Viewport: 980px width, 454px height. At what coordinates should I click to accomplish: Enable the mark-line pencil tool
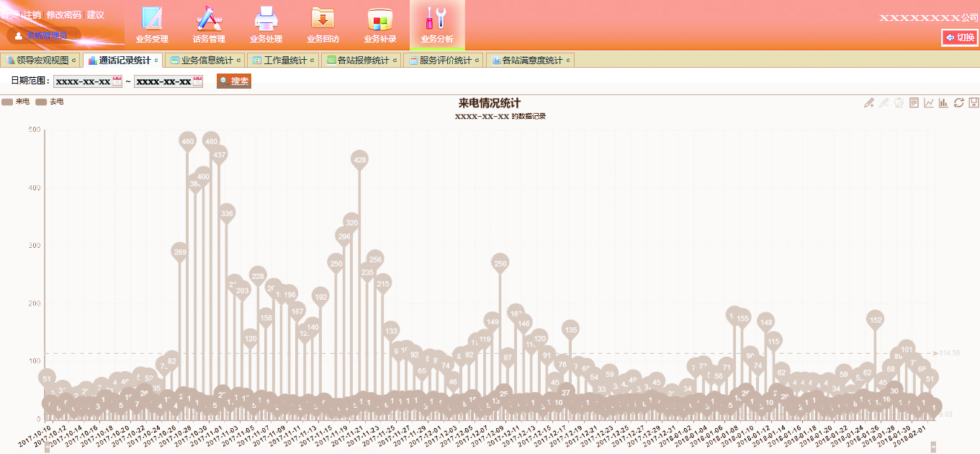869,103
